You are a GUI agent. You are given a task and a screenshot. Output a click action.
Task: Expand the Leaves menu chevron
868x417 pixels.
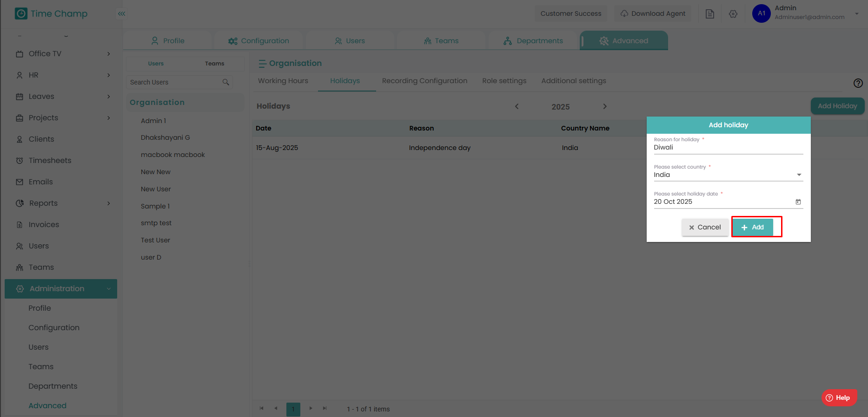109,97
